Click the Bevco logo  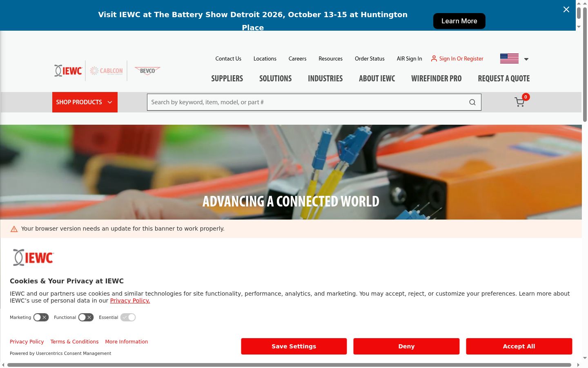[147, 71]
